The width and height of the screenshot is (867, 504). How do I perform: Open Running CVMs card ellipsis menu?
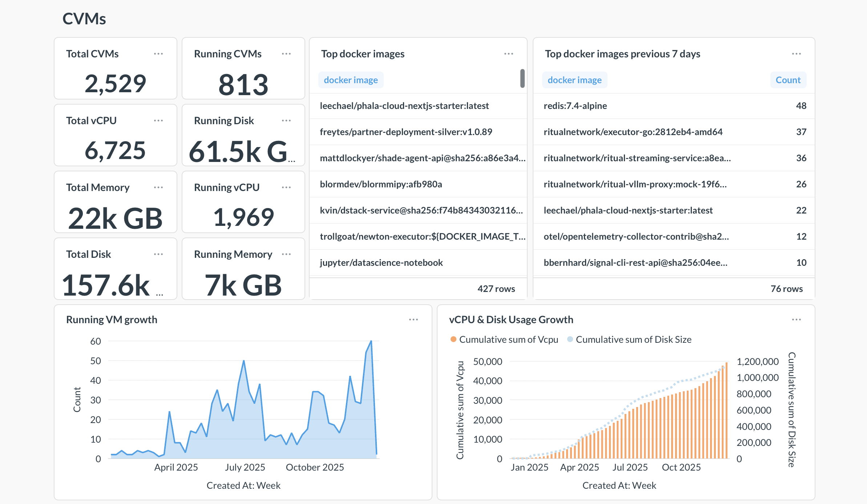286,54
